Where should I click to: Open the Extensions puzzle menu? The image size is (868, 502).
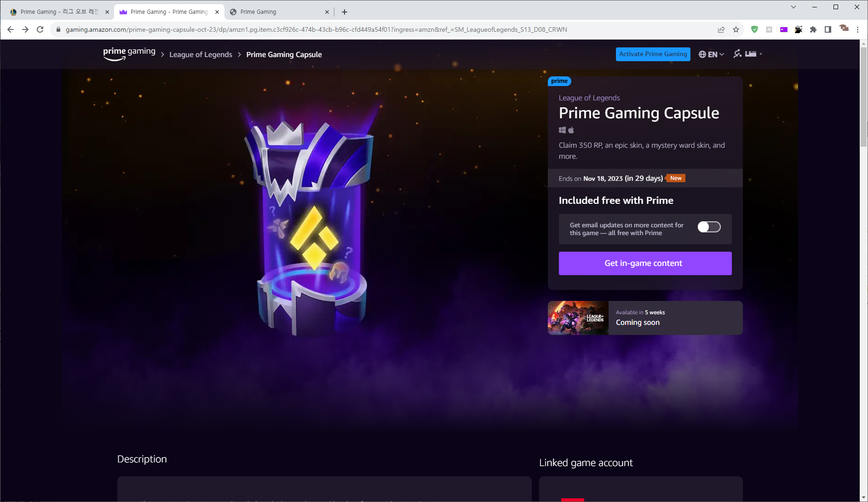(x=813, y=29)
